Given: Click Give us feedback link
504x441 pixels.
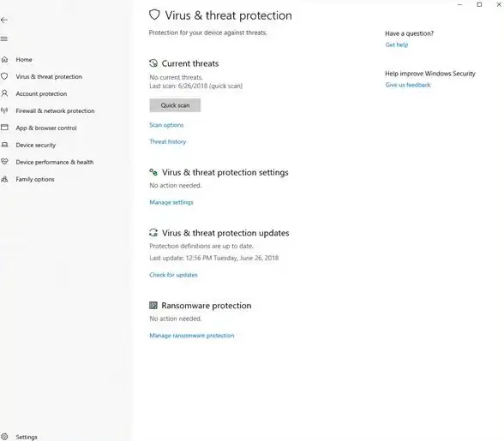Looking at the screenshot, I should [408, 85].
